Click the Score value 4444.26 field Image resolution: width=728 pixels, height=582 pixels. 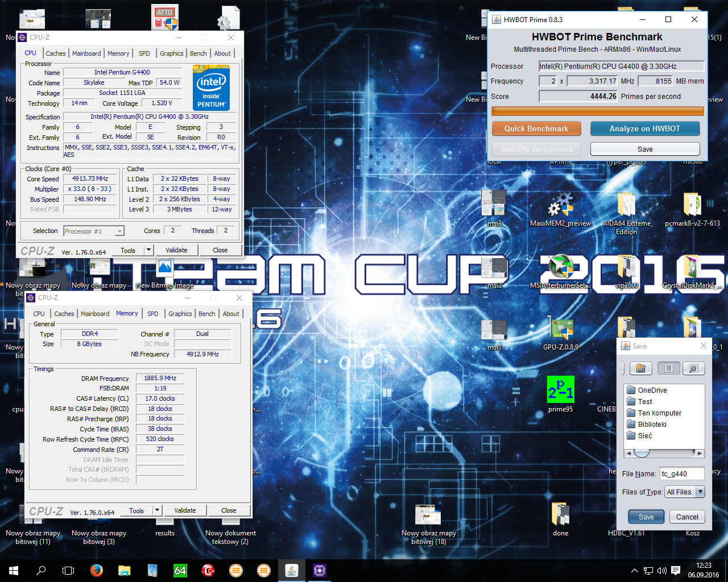coord(578,96)
